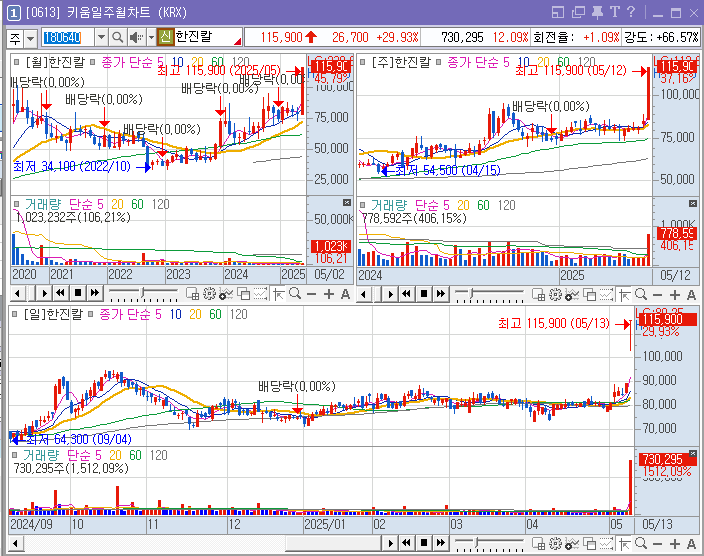Click weekly chart range-select icon
This screenshot has height=556, width=704.
(x=606, y=295)
